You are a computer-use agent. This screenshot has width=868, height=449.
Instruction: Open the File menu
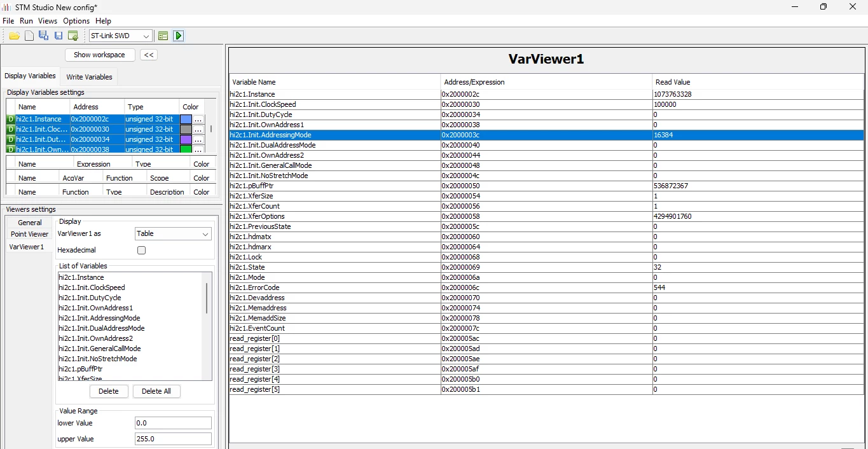(x=8, y=21)
